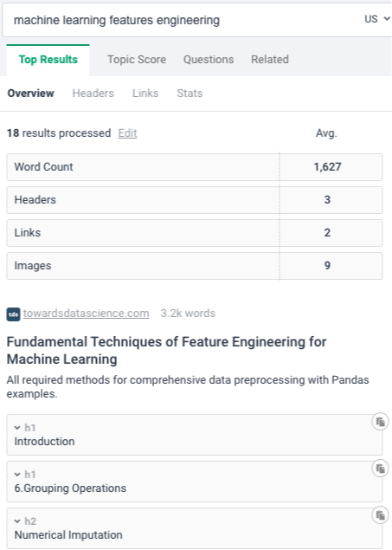Collapse the Introduction h1 chevron

click(x=17, y=428)
